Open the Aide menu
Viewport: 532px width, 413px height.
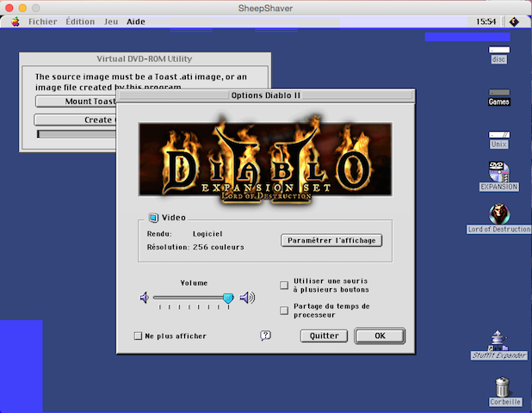point(136,22)
